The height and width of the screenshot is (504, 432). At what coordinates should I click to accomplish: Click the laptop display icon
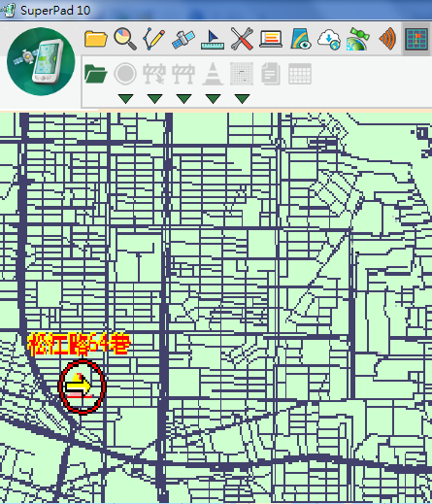271,39
